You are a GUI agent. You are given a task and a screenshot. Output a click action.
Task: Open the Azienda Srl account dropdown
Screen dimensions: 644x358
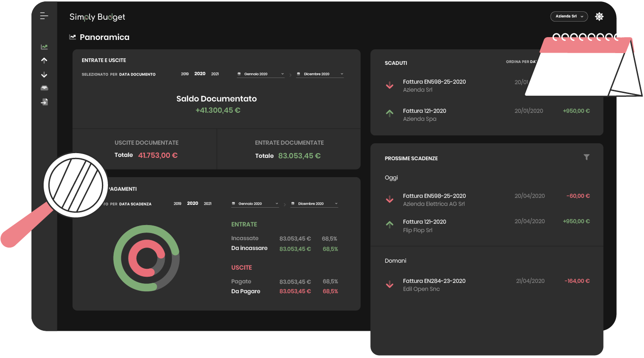pyautogui.click(x=569, y=16)
